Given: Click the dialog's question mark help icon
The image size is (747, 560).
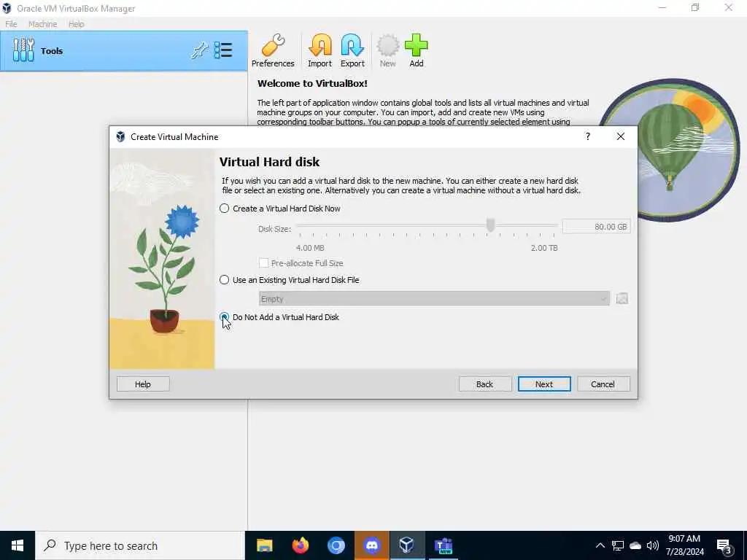Looking at the screenshot, I should click(x=587, y=136).
